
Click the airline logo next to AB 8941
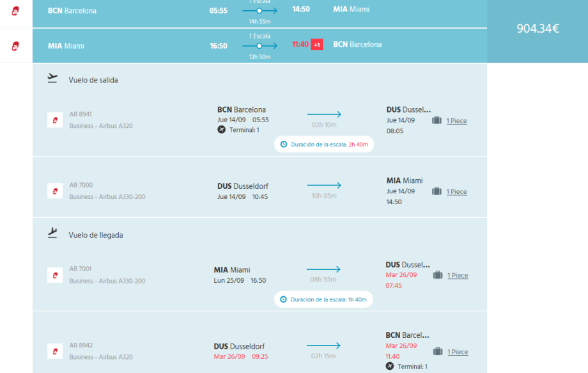pos(55,120)
